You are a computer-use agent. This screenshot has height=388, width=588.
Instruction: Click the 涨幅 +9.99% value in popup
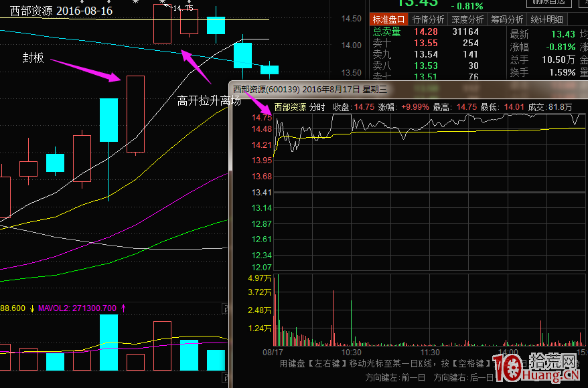pos(415,107)
